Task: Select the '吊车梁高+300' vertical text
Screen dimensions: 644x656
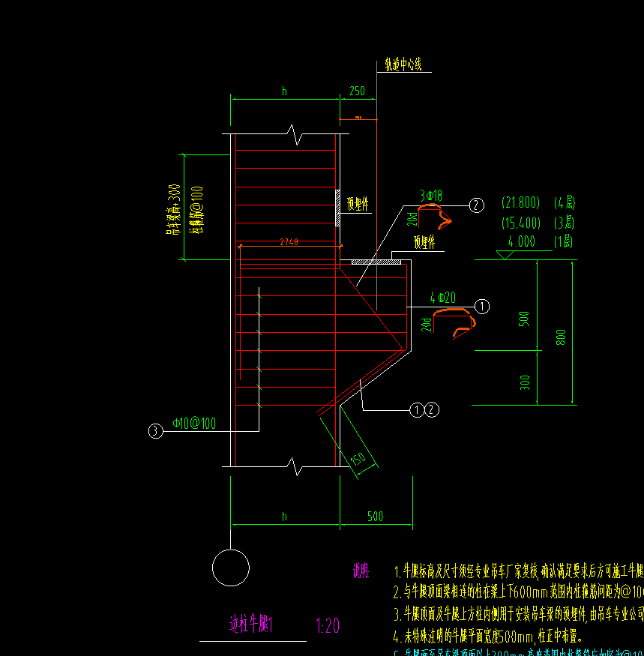Action: pyautogui.click(x=174, y=209)
